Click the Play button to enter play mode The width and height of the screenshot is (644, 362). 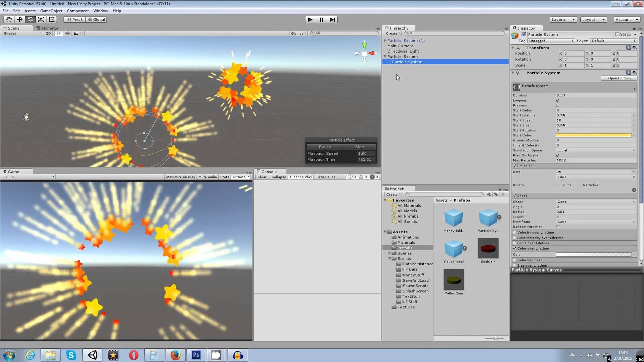(310, 19)
